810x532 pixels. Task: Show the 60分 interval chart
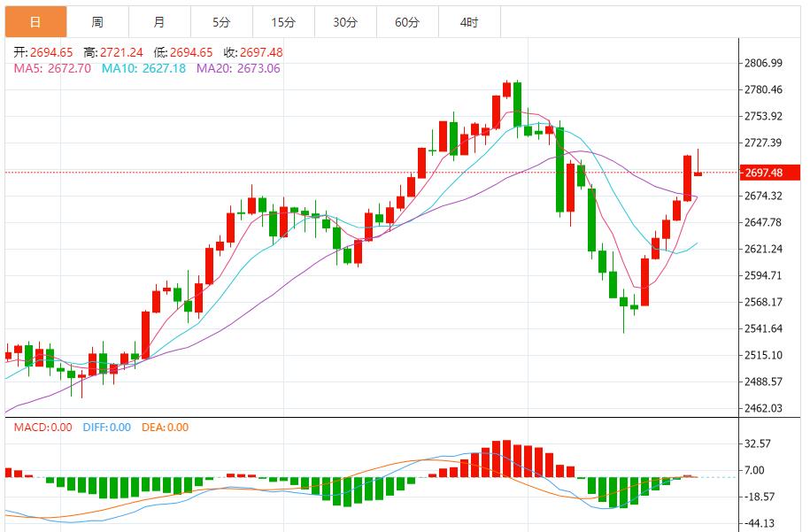(406, 22)
